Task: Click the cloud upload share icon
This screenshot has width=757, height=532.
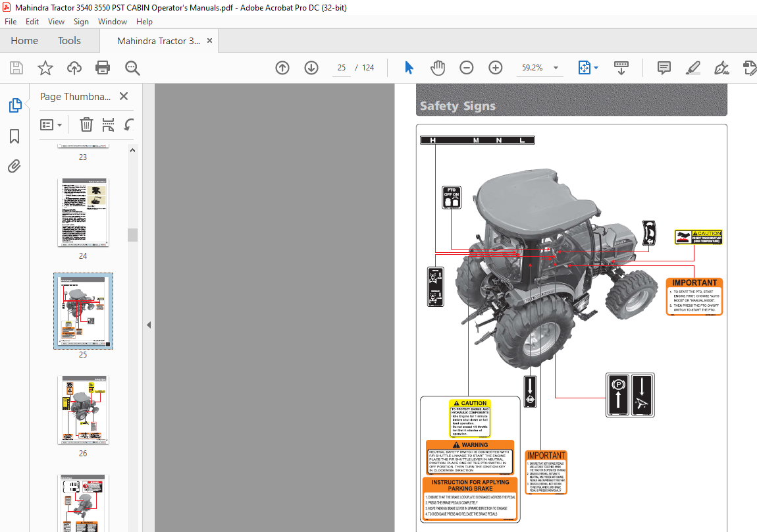Action: (x=74, y=68)
